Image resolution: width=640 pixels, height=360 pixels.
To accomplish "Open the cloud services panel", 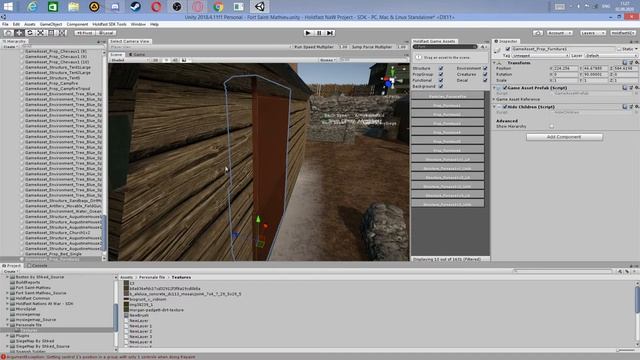I will [538, 33].
